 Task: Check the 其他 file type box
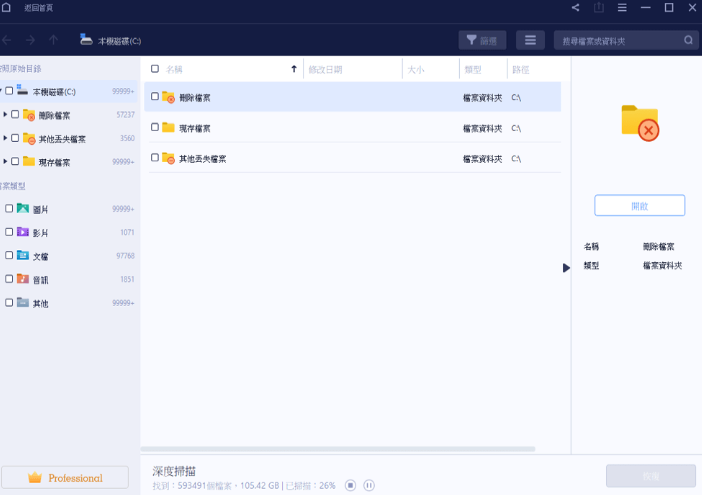pos(9,303)
